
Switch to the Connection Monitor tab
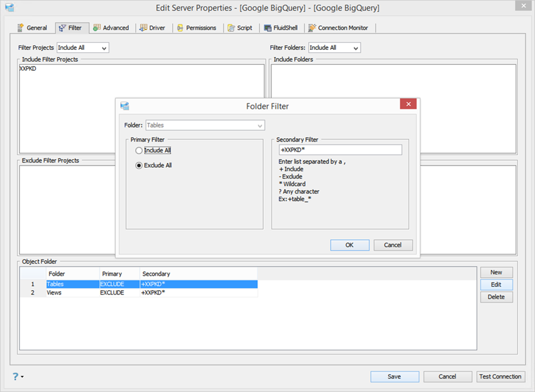(338, 28)
